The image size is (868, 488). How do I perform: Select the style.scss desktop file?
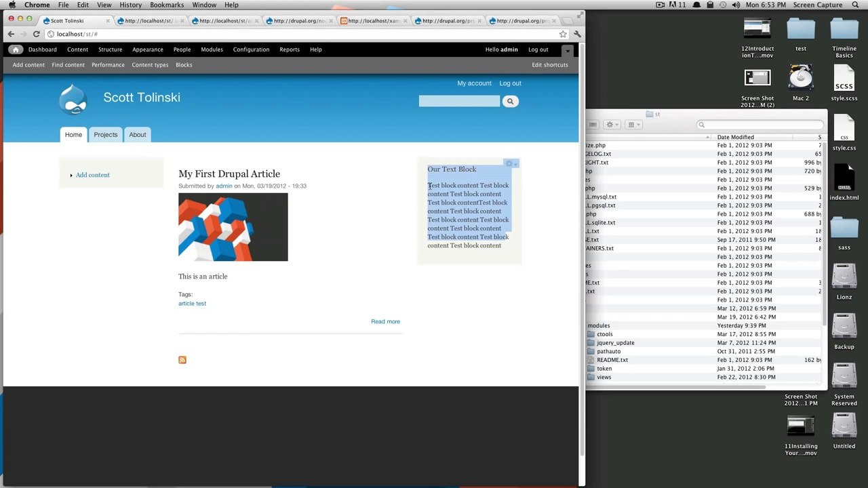coord(844,83)
